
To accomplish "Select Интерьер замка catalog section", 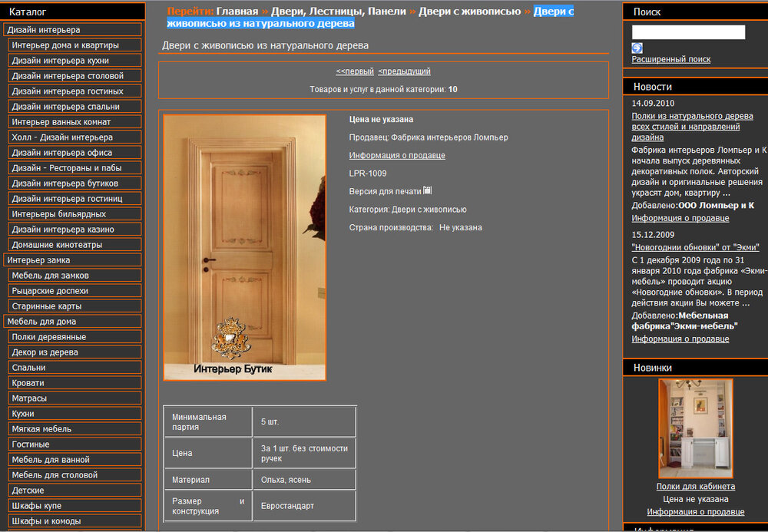I will [72, 260].
